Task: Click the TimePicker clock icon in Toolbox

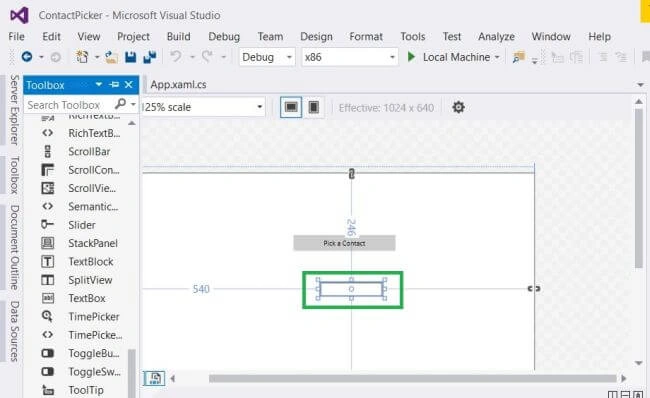Action: [x=47, y=316]
